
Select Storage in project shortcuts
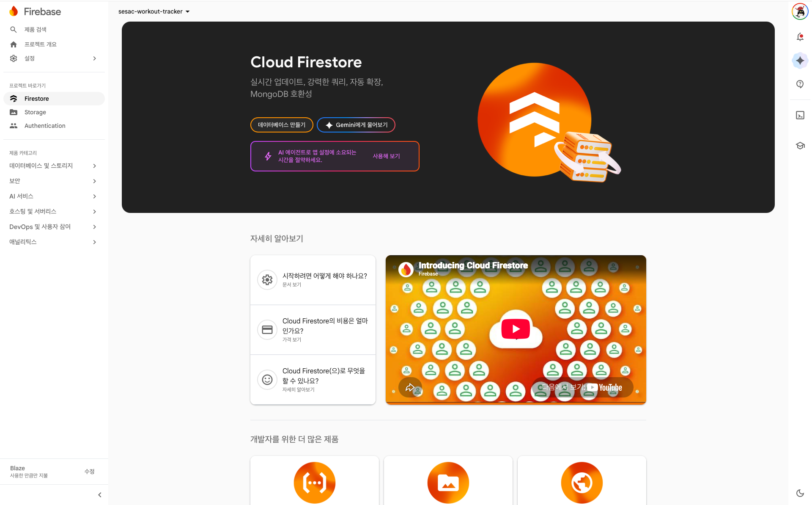54,112
